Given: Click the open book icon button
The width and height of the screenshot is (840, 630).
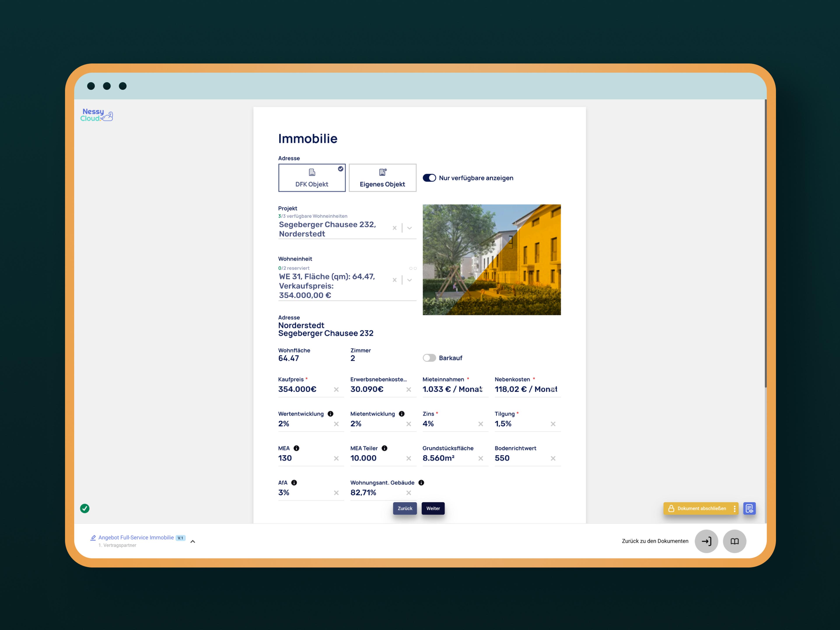Looking at the screenshot, I should coord(734,541).
